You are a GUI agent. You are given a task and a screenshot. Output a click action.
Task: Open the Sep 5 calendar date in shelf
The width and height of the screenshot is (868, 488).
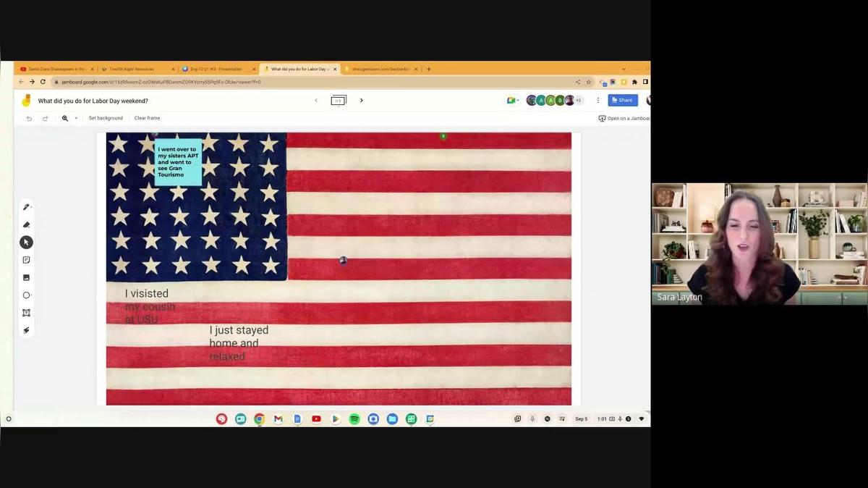(x=582, y=418)
